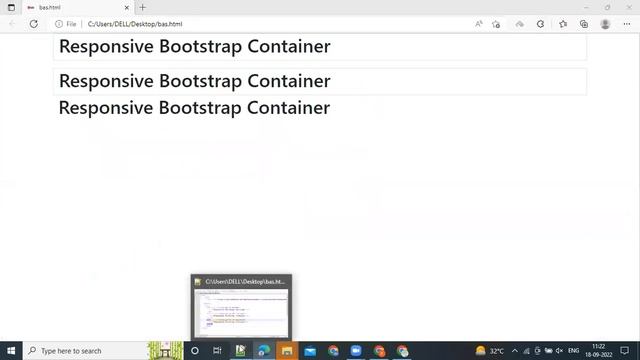
Task: Click the back navigation arrow
Action: tap(12, 24)
